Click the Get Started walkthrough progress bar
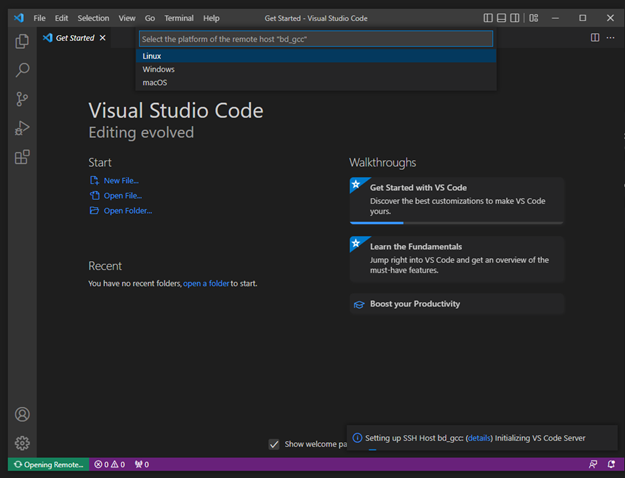 pos(456,223)
